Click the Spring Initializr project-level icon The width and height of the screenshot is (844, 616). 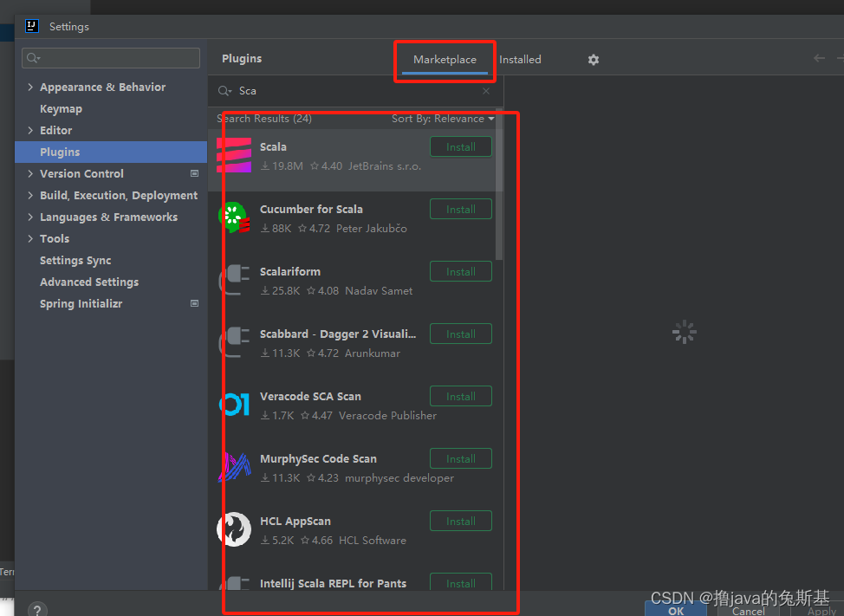195,303
